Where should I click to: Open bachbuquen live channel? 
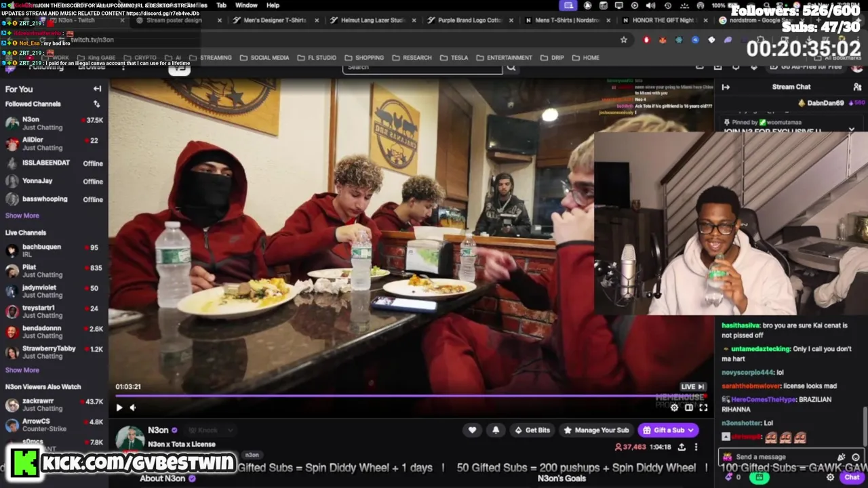pos(54,251)
